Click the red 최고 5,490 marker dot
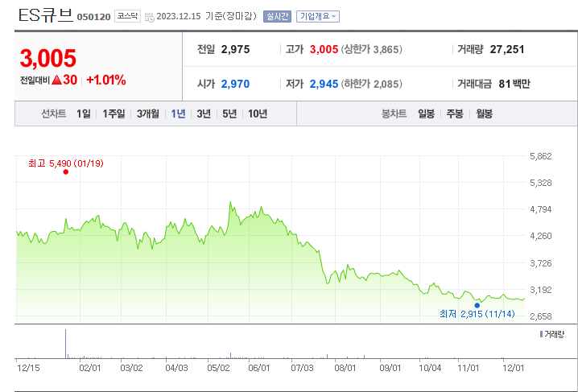 pos(66,171)
